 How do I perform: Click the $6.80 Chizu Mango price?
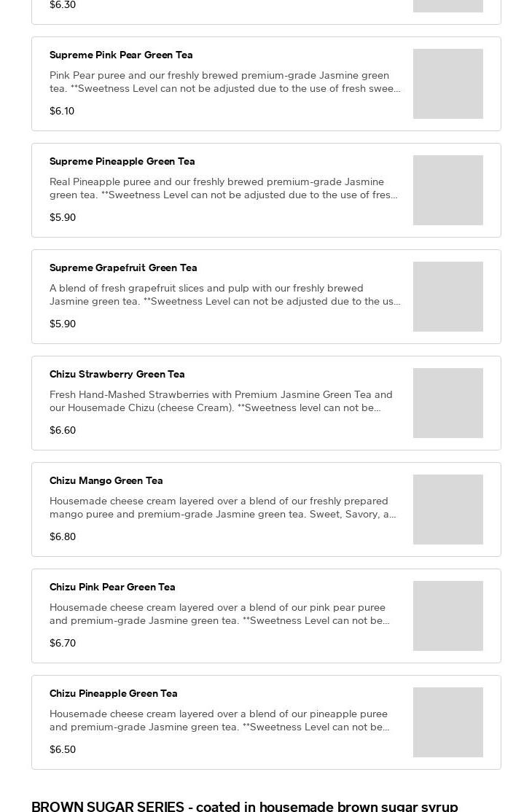pos(63,537)
